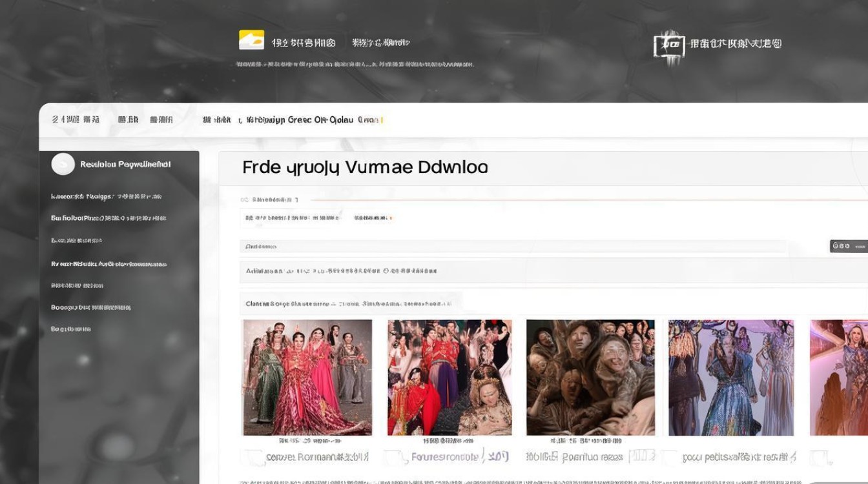Open the third thumbnail with brown-toned crowd
The width and height of the screenshot is (868, 484).
coord(590,378)
